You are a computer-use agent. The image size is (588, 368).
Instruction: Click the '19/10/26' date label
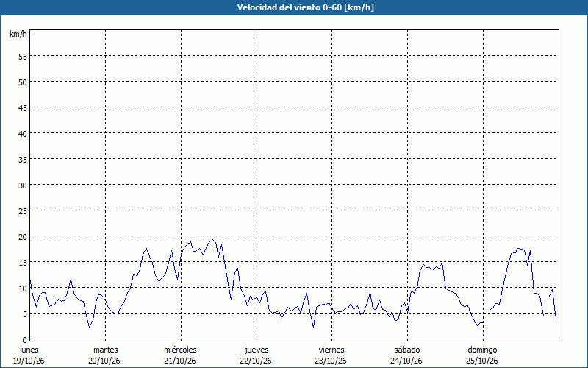(29, 361)
